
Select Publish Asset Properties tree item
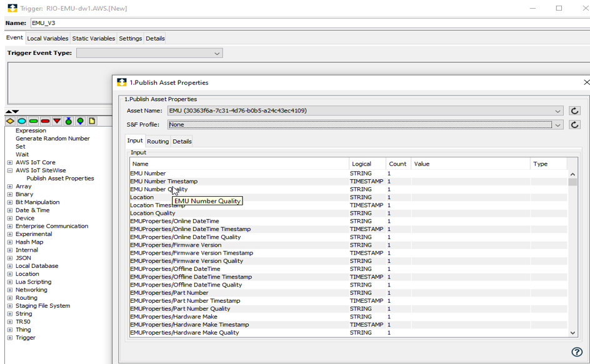(x=60, y=179)
